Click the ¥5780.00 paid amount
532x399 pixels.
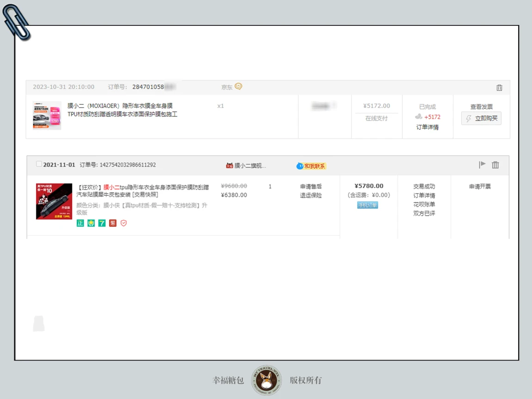tap(369, 186)
